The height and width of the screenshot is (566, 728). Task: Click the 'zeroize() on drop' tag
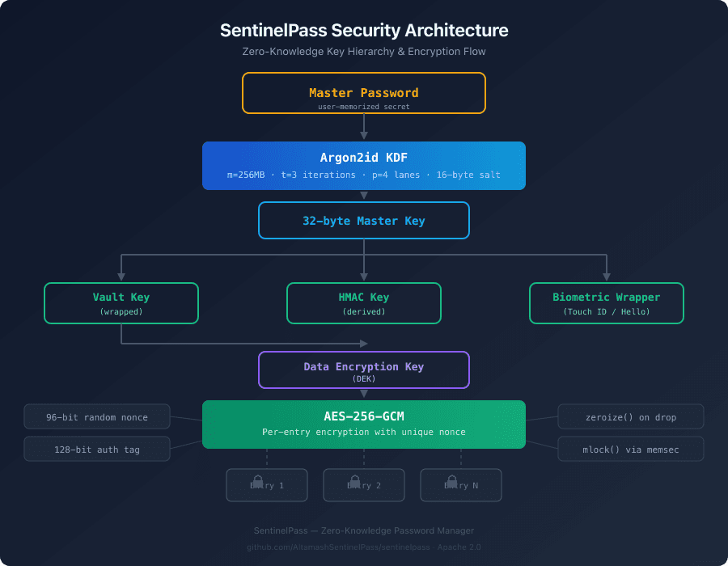[630, 416]
